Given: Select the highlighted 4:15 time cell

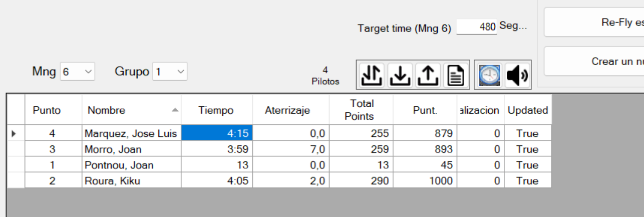Looking at the screenshot, I should [x=217, y=133].
